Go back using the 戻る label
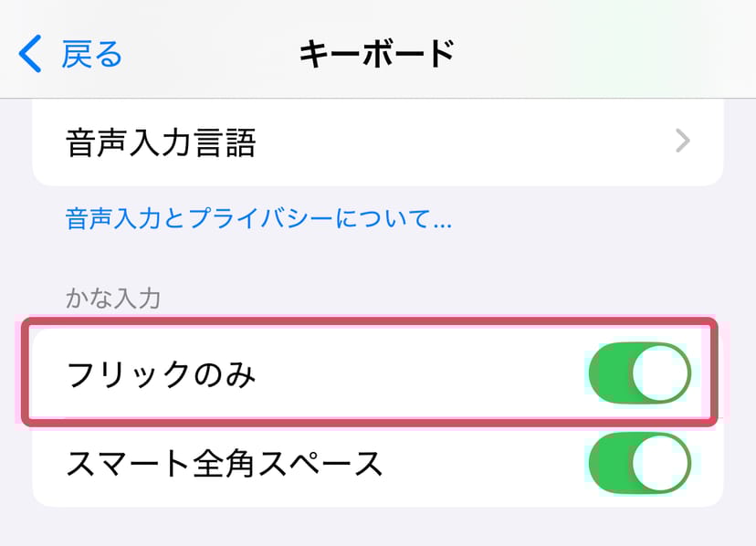The image size is (756, 546). point(91,54)
